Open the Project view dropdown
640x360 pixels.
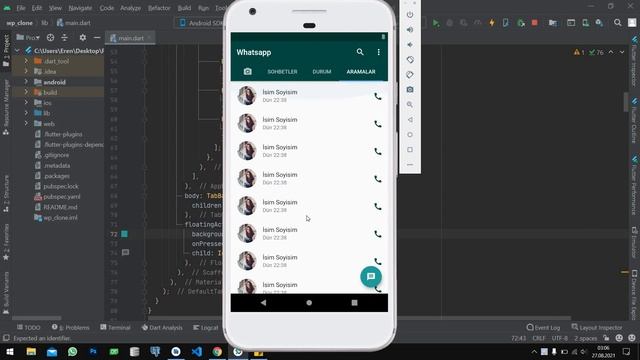(x=28, y=38)
